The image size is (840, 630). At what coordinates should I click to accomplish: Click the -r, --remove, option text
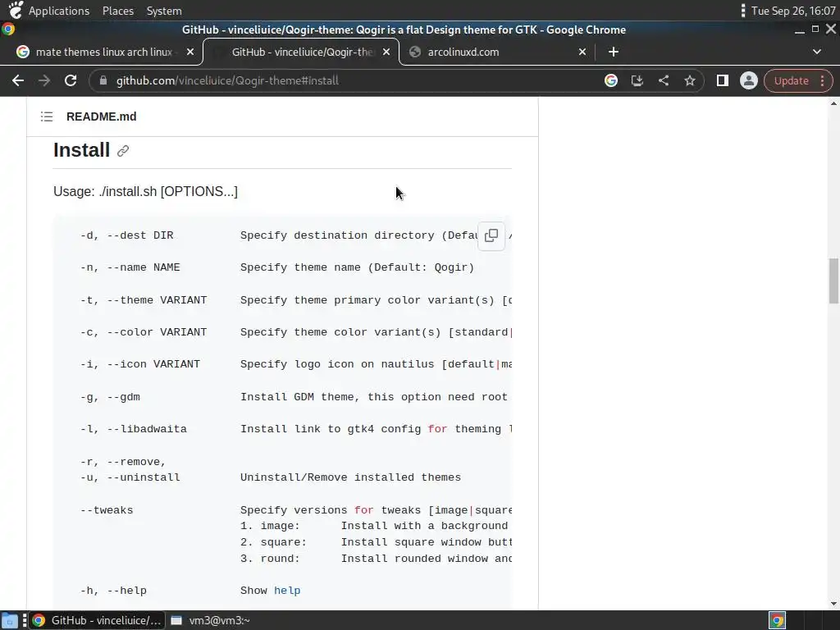tap(123, 462)
